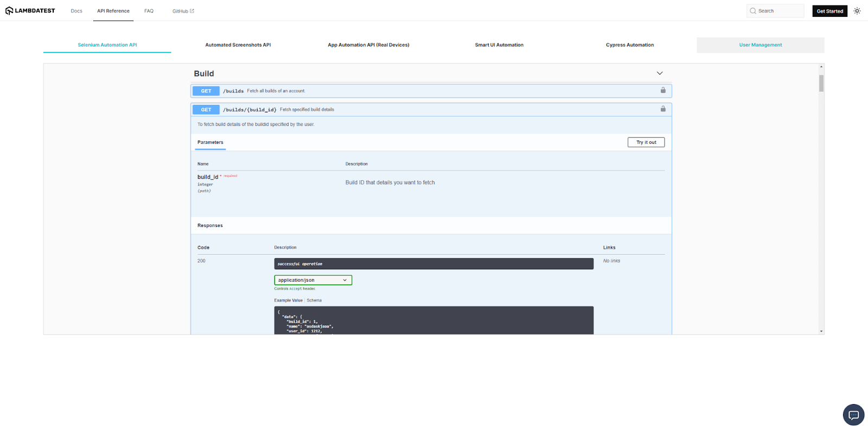Click lock icon on /builds endpoint row
This screenshot has height=429, width=868.
pyautogui.click(x=663, y=90)
